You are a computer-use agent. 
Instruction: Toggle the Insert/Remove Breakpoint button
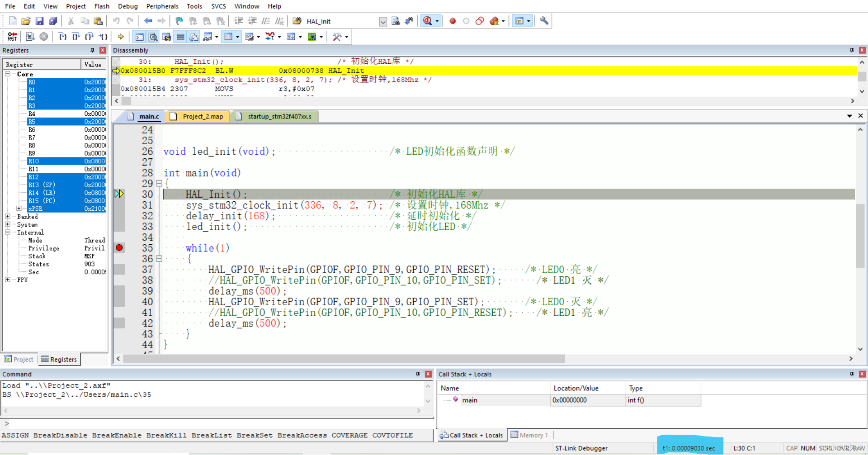click(453, 21)
